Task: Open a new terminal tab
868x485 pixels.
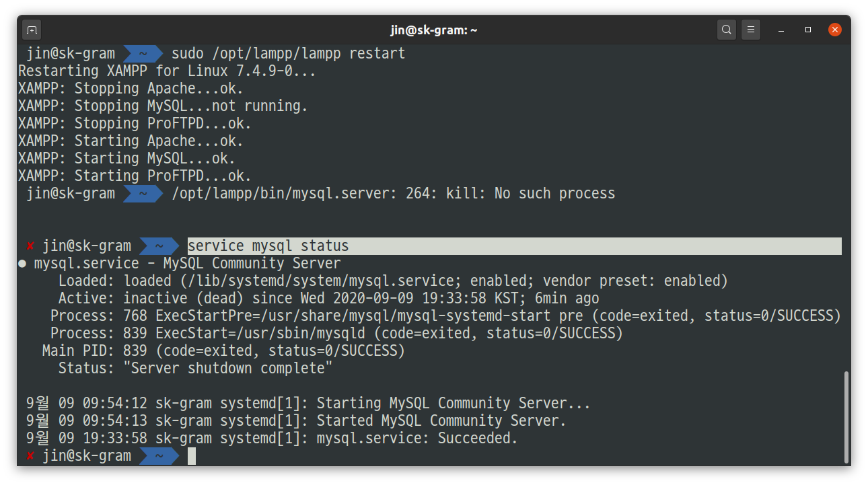Action: coord(31,29)
